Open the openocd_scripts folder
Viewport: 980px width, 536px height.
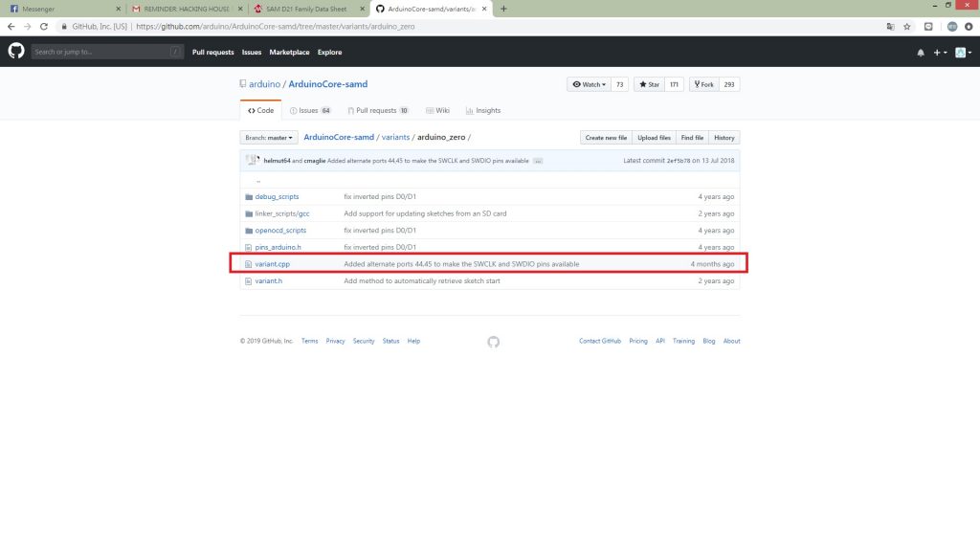[x=280, y=231]
